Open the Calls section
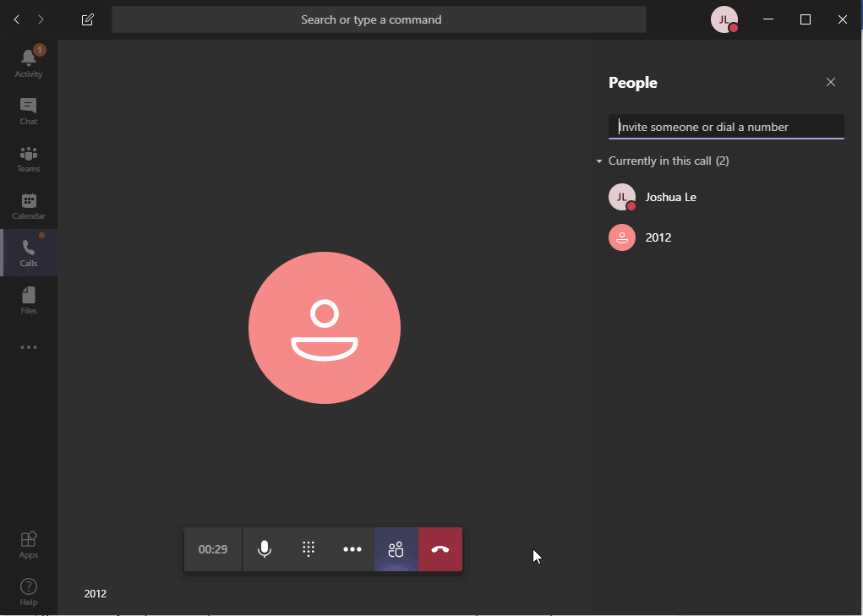The image size is (863, 616). coord(29,253)
